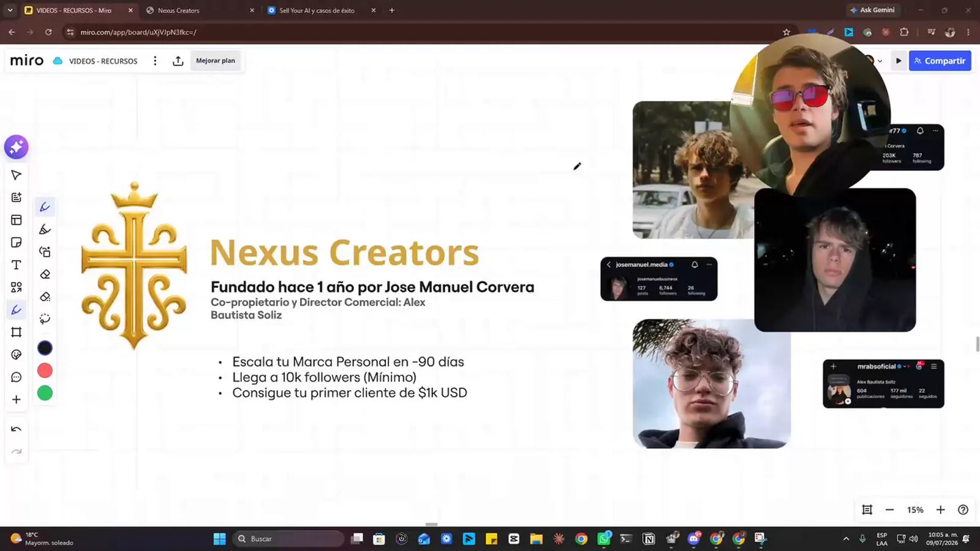
Task: Zoom in with the plus button
Action: 940,510
